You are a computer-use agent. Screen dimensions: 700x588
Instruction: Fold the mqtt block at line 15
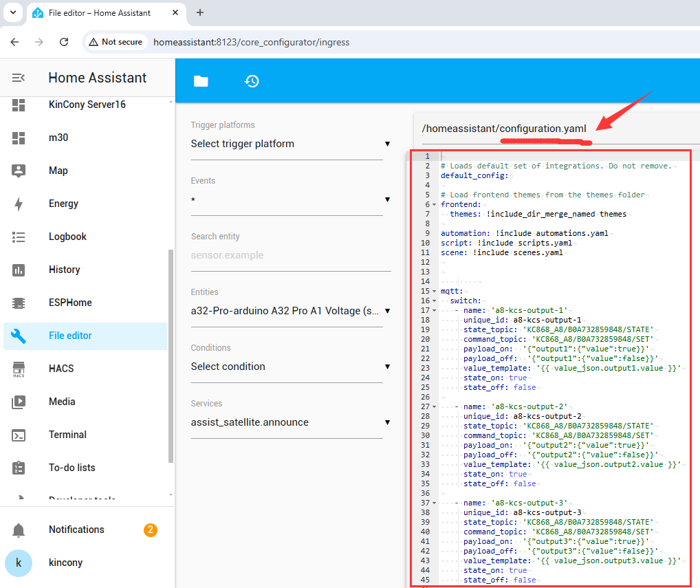434,292
